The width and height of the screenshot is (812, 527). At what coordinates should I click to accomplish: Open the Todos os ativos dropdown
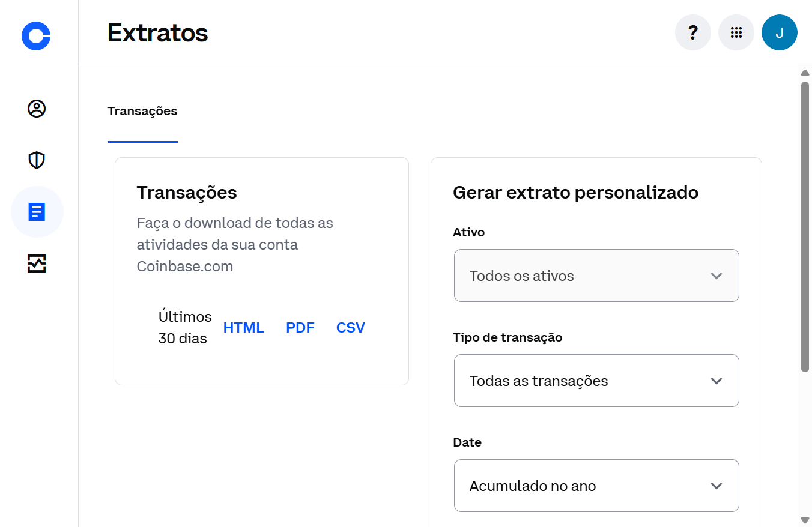(596, 276)
